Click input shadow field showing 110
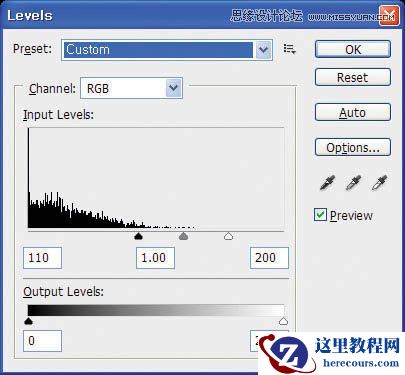The width and height of the screenshot is (405, 375). [42, 258]
